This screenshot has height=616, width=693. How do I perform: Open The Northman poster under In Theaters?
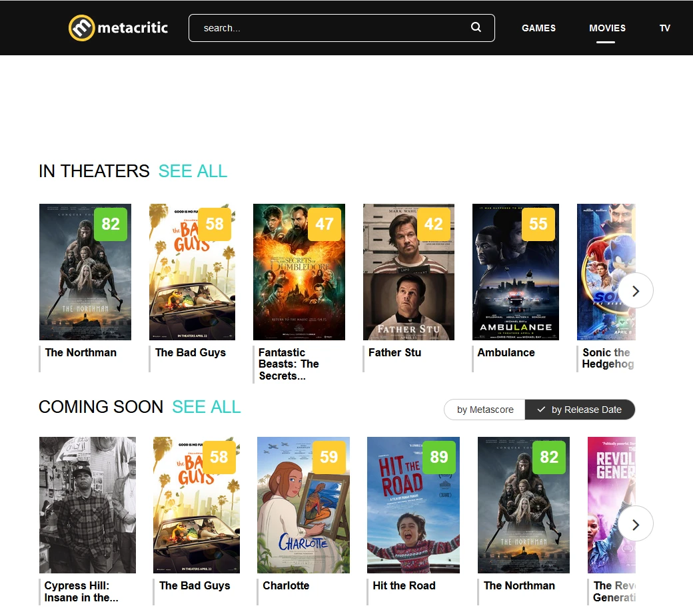coord(85,272)
